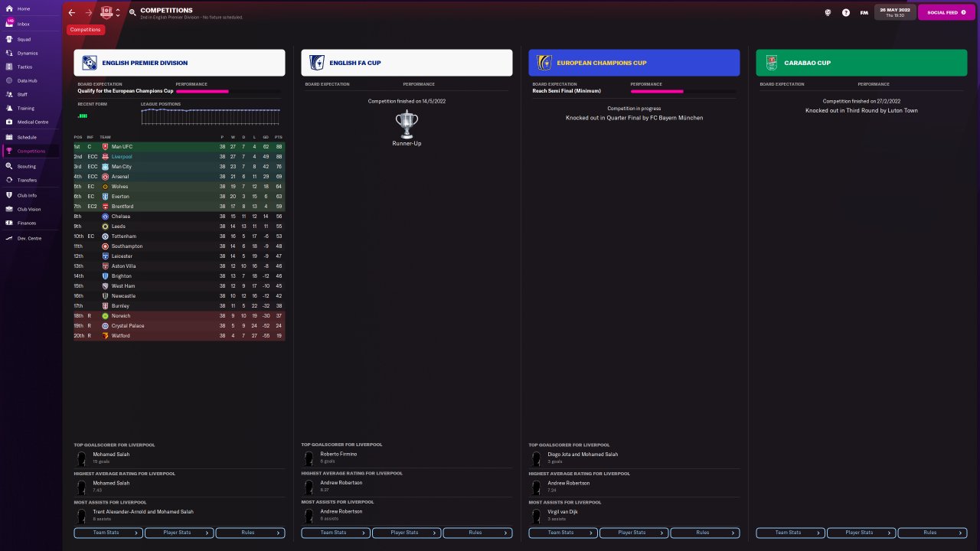This screenshot has height=551, width=980.
Task: Open Club Vision in the sidebar
Action: (30, 209)
